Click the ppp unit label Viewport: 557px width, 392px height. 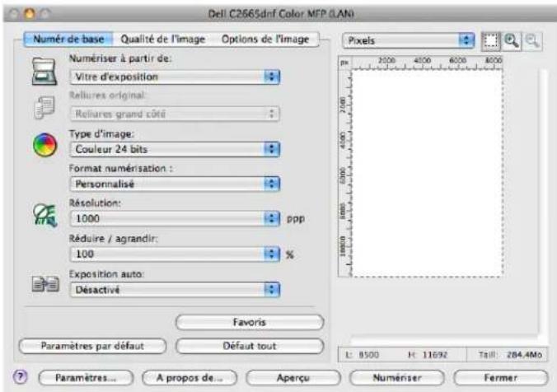[x=296, y=219]
